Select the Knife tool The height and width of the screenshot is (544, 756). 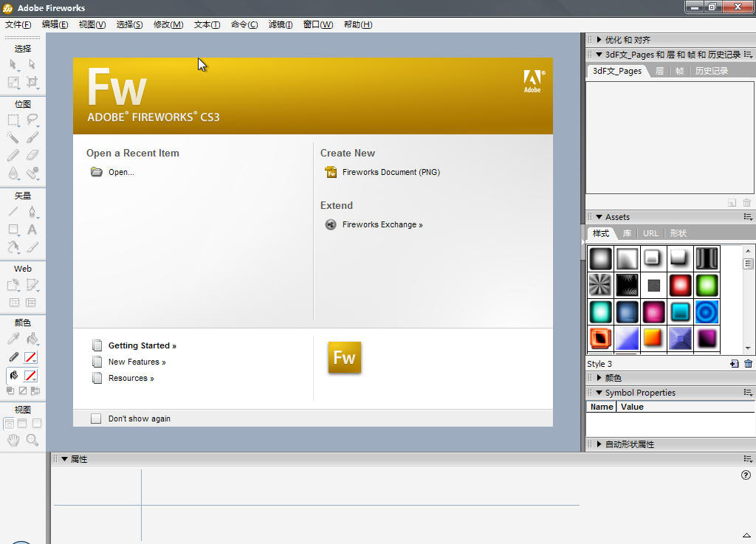(x=32, y=247)
